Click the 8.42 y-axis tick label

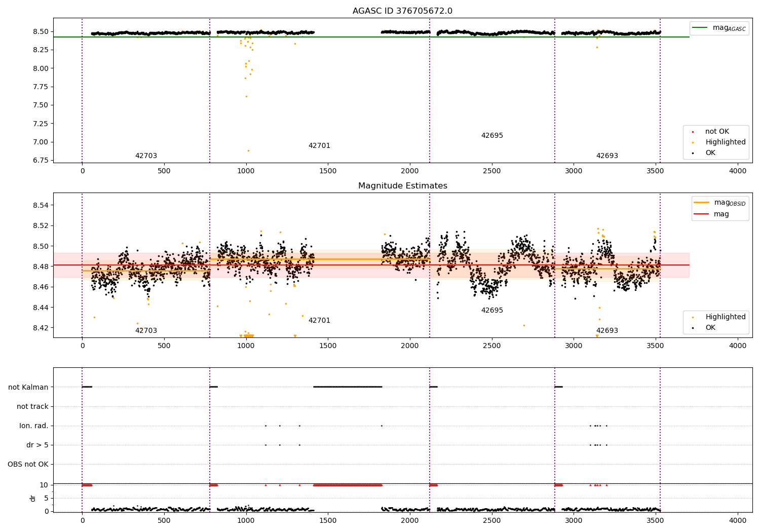(x=40, y=328)
